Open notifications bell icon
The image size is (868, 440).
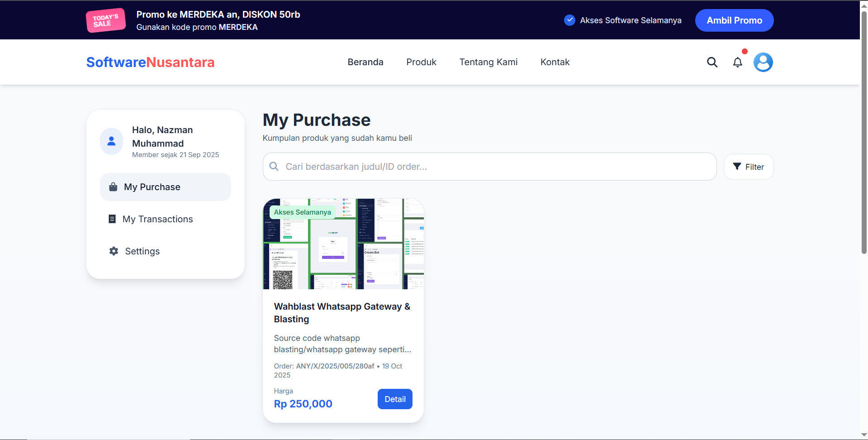point(737,62)
